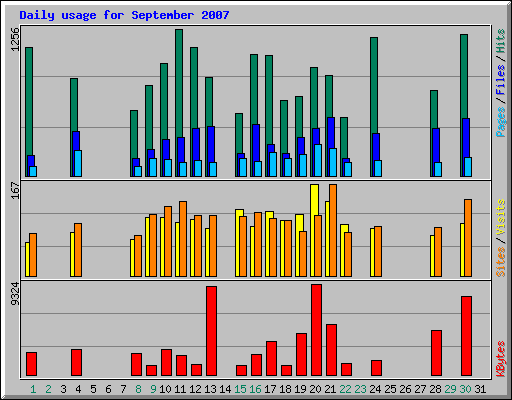Click the red KBytes bar for day 20
The height and width of the screenshot is (400, 512).
[x=316, y=330]
